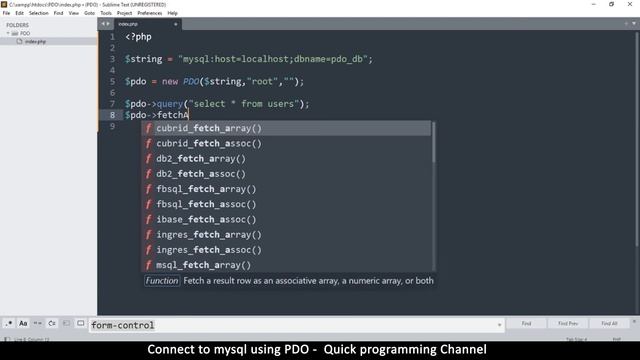Close the find panel
Viewport: 640px width, 360px height.
(x=634, y=322)
